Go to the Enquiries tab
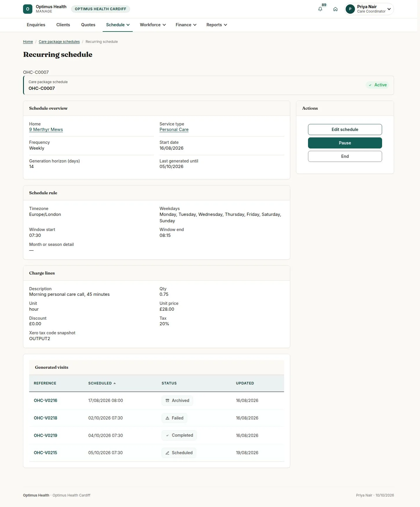This screenshot has height=507, width=420. (36, 25)
